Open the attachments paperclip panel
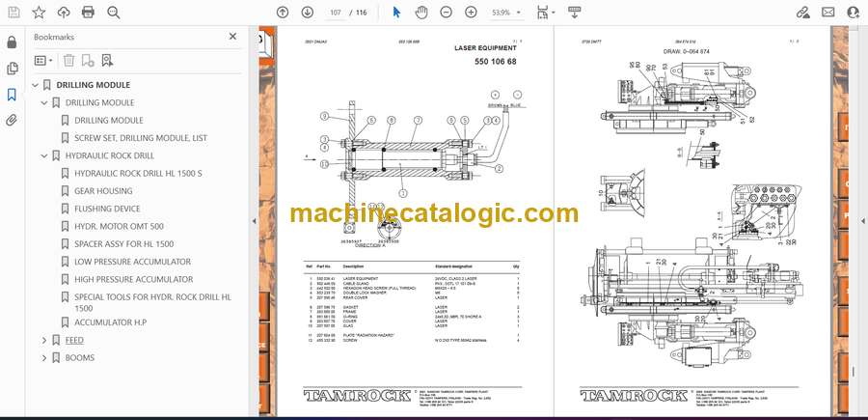 click(12, 121)
